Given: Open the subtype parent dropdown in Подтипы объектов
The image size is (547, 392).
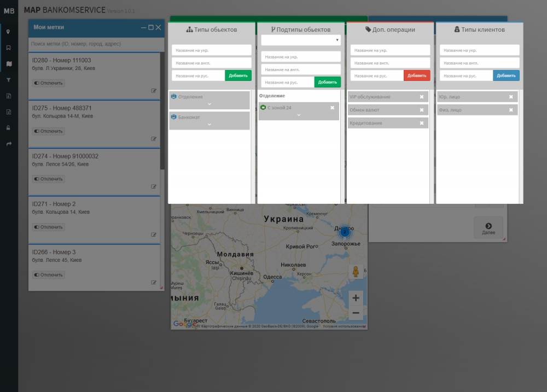Looking at the screenshot, I should (300, 40).
